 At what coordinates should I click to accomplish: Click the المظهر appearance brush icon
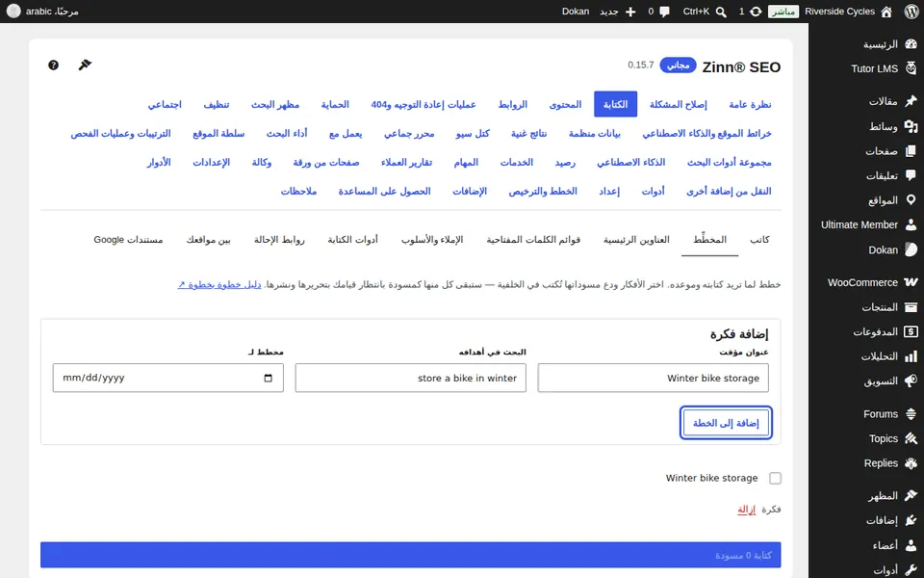pos(911,496)
